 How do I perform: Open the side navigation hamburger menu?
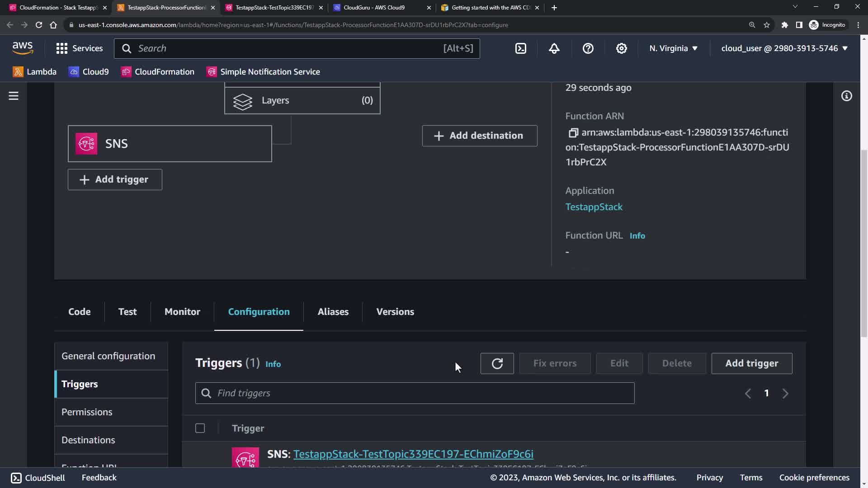click(x=14, y=96)
